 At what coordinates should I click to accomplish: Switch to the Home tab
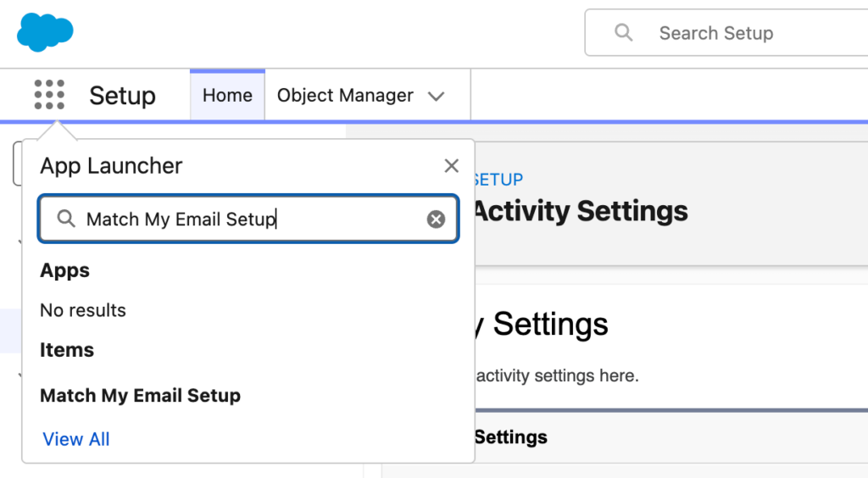(227, 96)
